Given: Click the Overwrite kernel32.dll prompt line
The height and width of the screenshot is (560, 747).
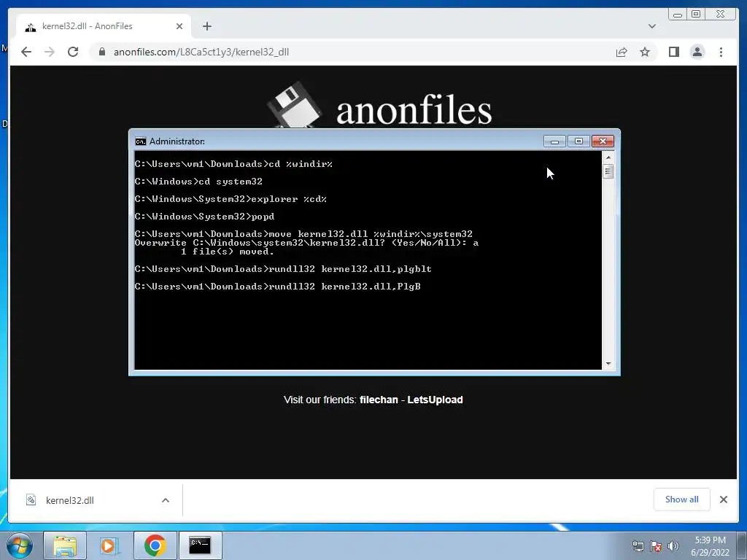Looking at the screenshot, I should tap(307, 243).
